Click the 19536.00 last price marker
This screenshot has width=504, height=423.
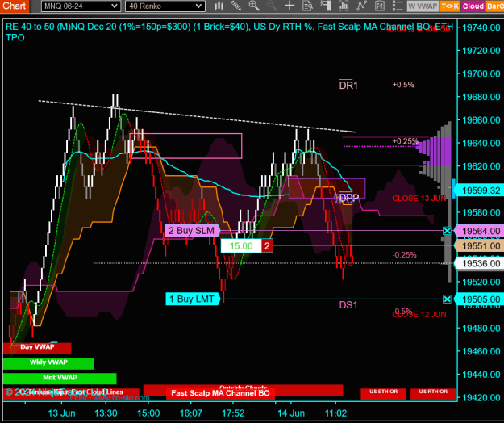click(481, 264)
